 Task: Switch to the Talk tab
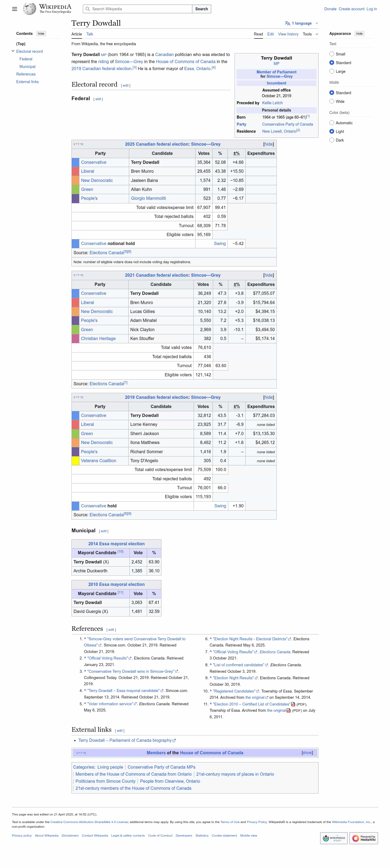point(89,34)
